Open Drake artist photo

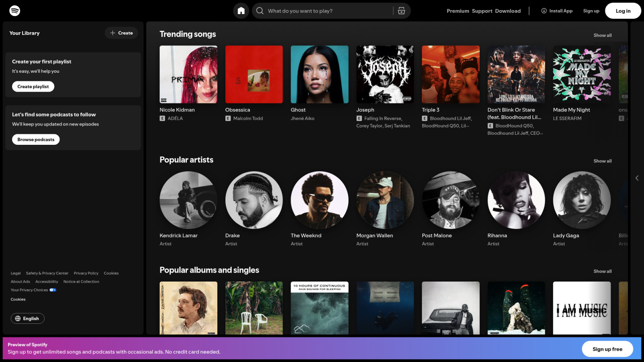(254, 200)
